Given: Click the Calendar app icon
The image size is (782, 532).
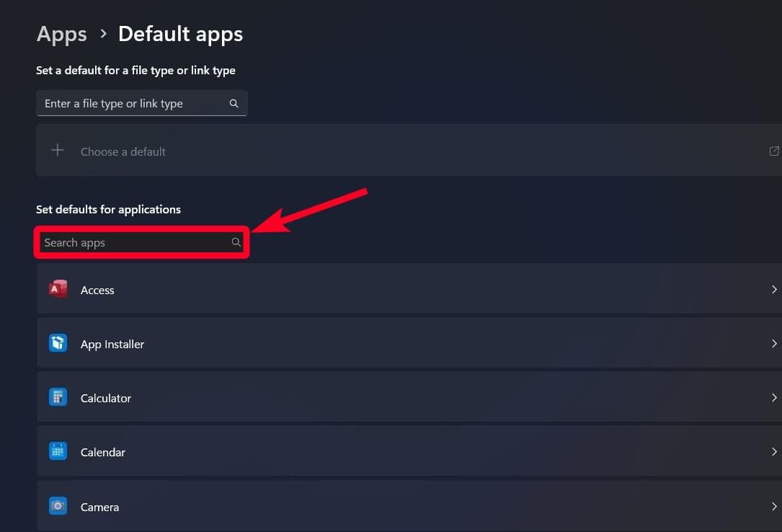Looking at the screenshot, I should (x=58, y=452).
